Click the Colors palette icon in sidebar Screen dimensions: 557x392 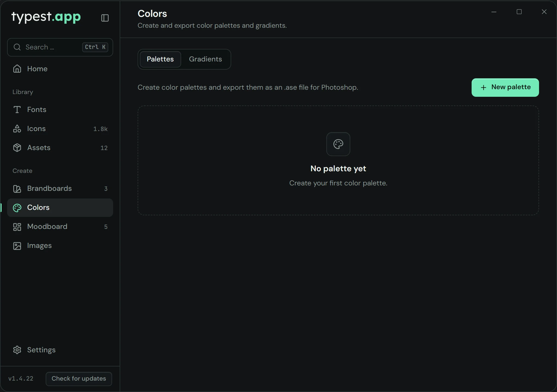[x=17, y=208]
